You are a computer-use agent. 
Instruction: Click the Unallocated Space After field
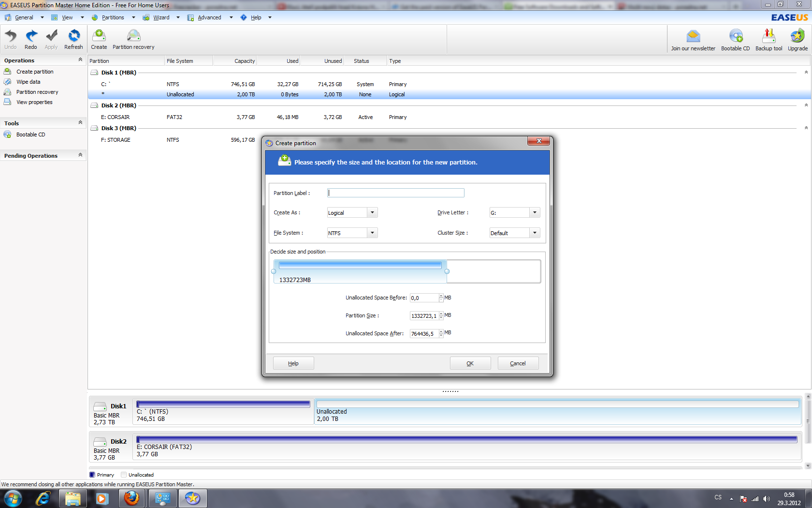click(x=424, y=333)
